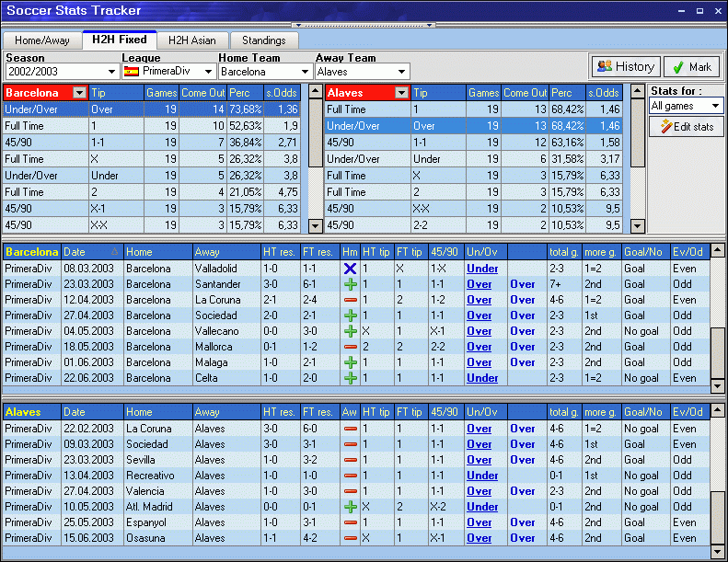The image size is (728, 562).
Task: Click the Under link in Atl. Madrid row
Action: (x=482, y=507)
